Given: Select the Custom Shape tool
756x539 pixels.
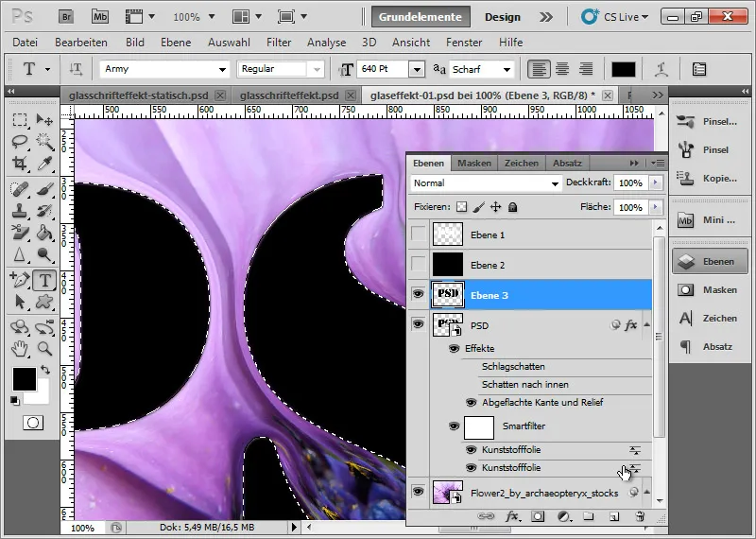Looking at the screenshot, I should point(44,302).
